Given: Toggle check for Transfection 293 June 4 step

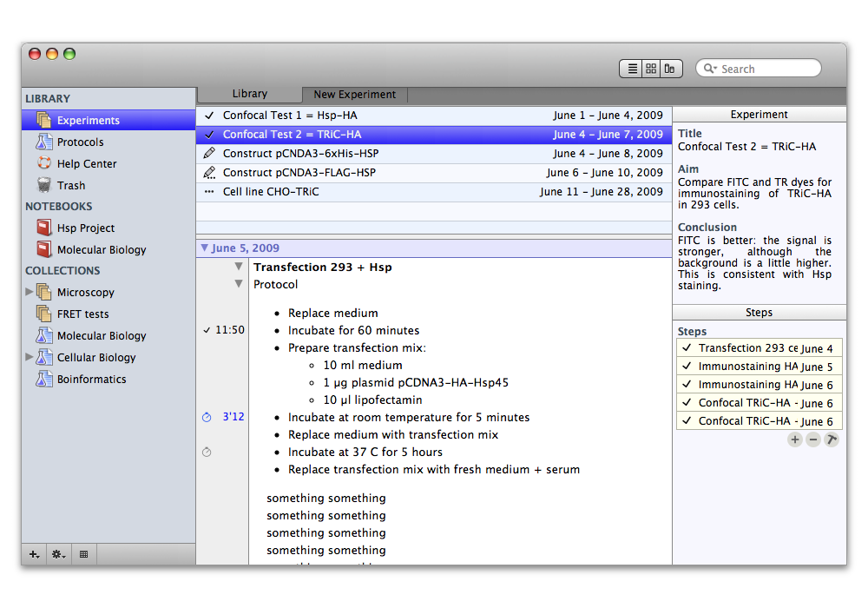Looking at the screenshot, I should tap(687, 347).
